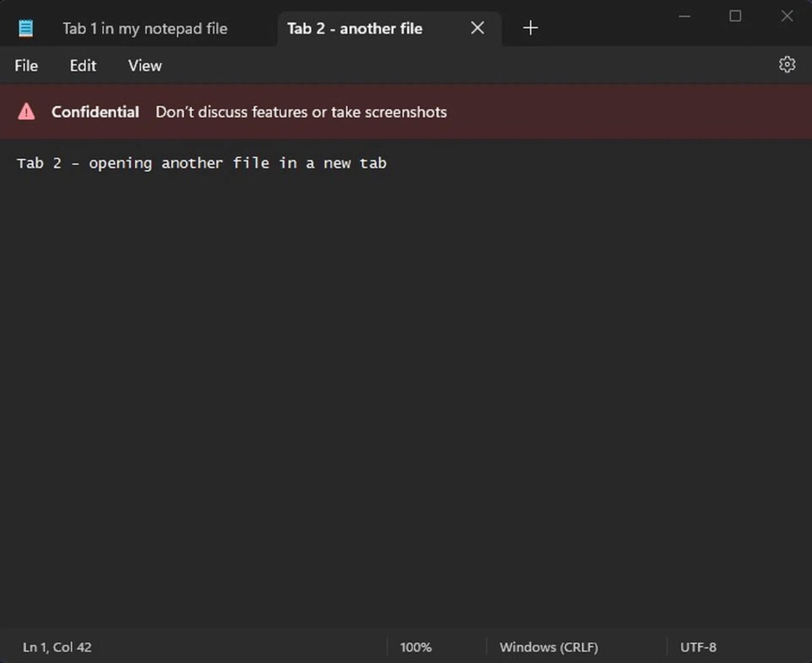This screenshot has width=812, height=663.
Task: Click the status bar at the bottom
Action: point(264,647)
